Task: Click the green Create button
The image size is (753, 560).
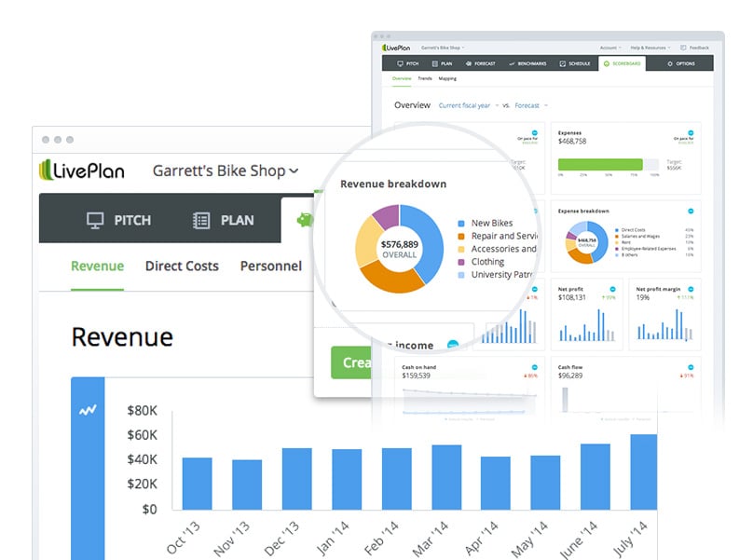Action: (x=351, y=362)
